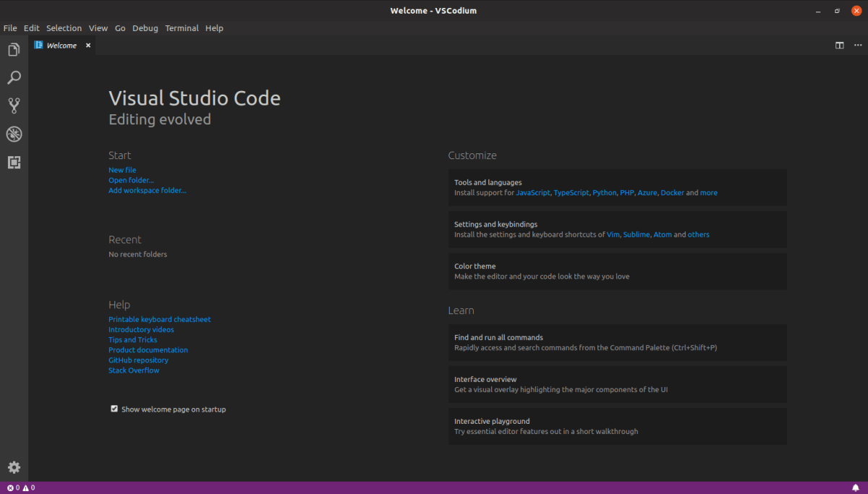The width and height of the screenshot is (868, 494).
Task: Click the New file link
Action: (122, 170)
